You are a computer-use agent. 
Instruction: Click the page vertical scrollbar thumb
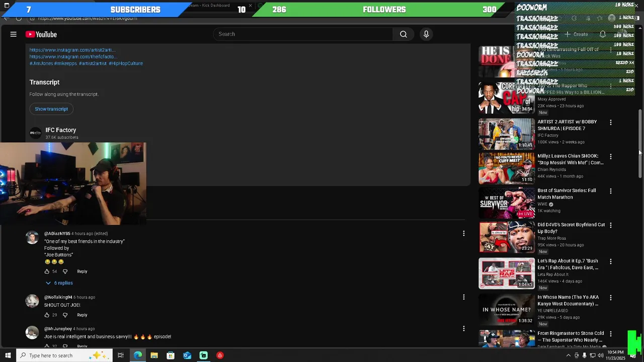click(640, 143)
